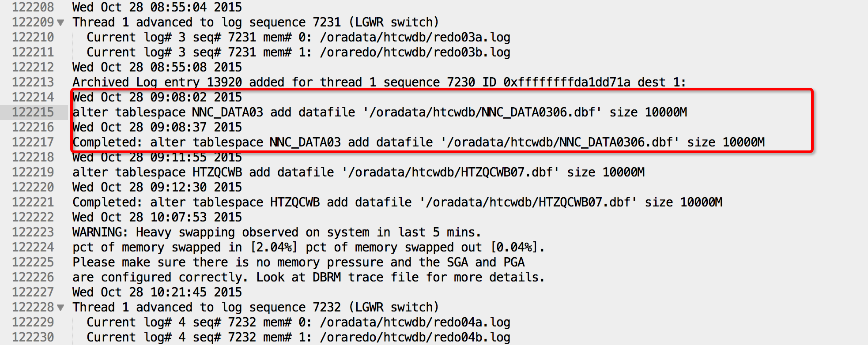The width and height of the screenshot is (868, 345).
Task: Click line number 122223 in gutter
Action: click(x=33, y=232)
